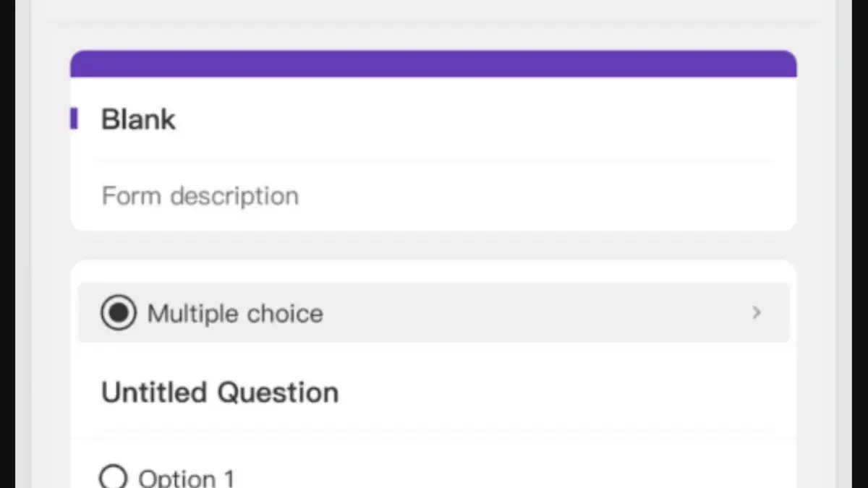The height and width of the screenshot is (488, 868).
Task: Click the gray margin left of the title card
Action: [x=51, y=145]
